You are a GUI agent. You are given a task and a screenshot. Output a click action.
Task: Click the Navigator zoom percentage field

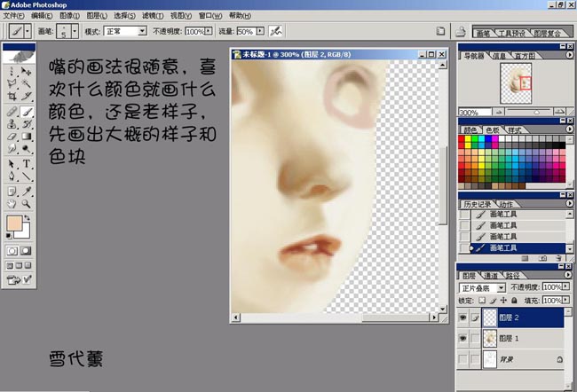(469, 113)
